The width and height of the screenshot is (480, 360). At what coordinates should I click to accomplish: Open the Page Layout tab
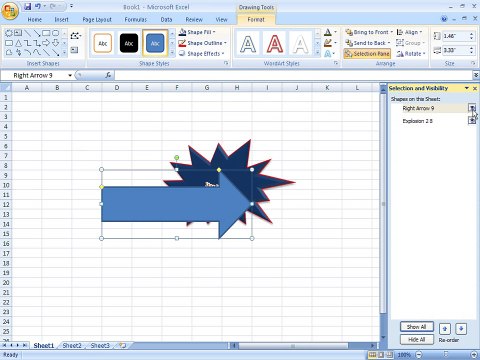click(x=97, y=20)
